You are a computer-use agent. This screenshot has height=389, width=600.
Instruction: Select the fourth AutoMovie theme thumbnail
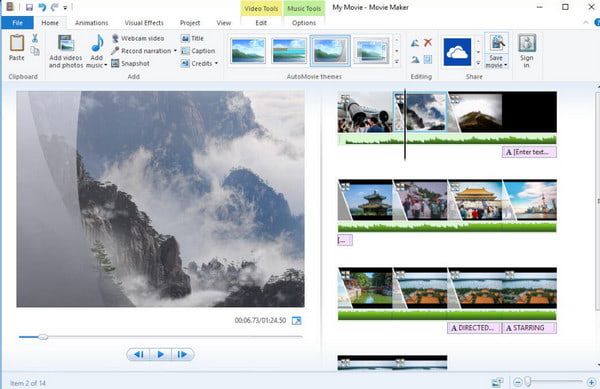(x=371, y=50)
